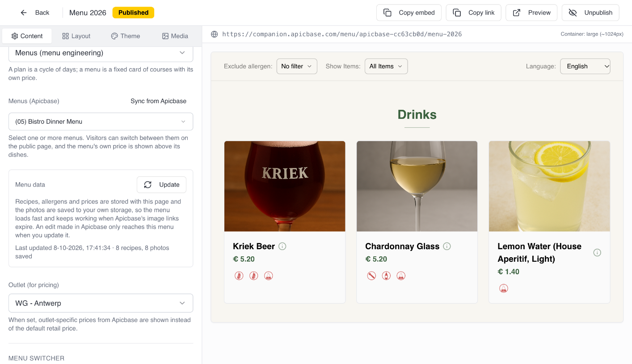Click the second wheat allergen icon under Kriek Beer
The image size is (632, 364).
point(253,276)
